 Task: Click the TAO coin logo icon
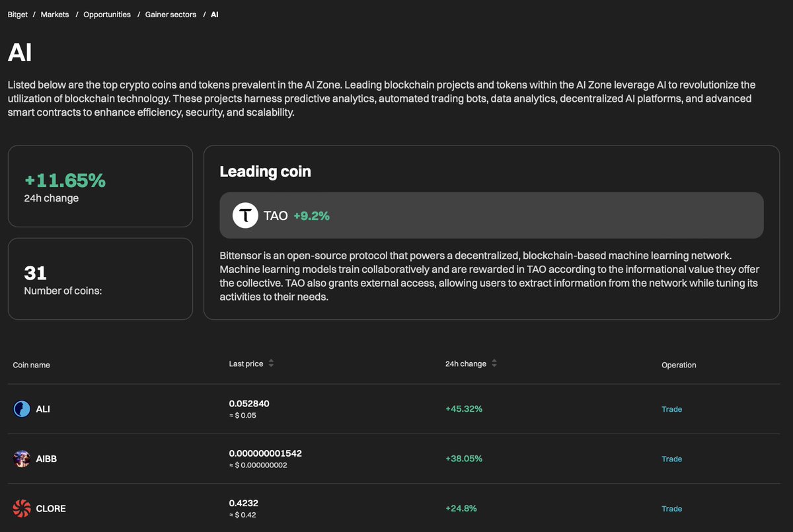click(x=245, y=215)
